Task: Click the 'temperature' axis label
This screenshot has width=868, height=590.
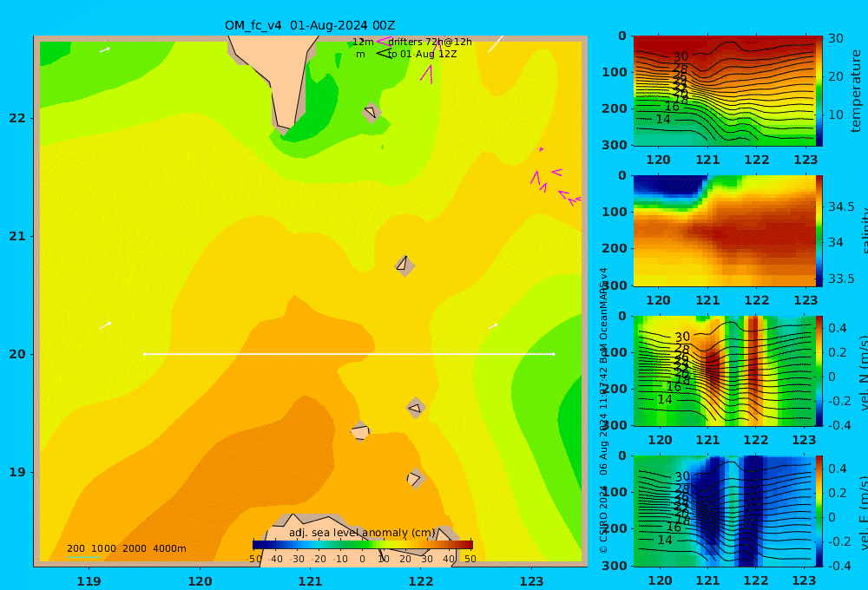Action: pos(856,91)
